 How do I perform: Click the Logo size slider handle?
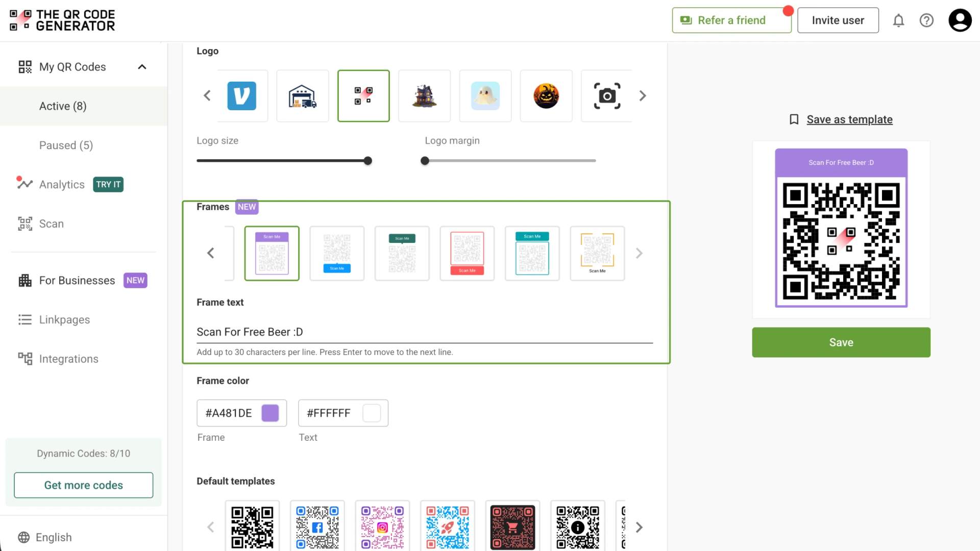tap(367, 161)
